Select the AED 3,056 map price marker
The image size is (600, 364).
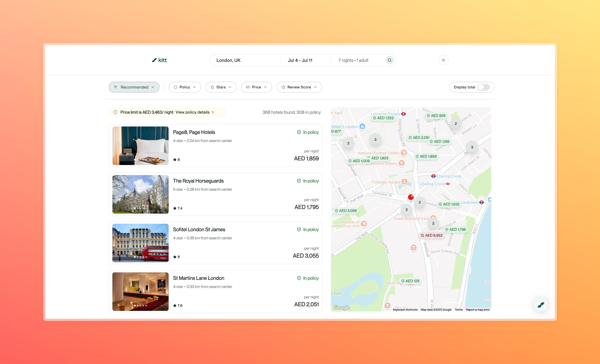coord(346,211)
